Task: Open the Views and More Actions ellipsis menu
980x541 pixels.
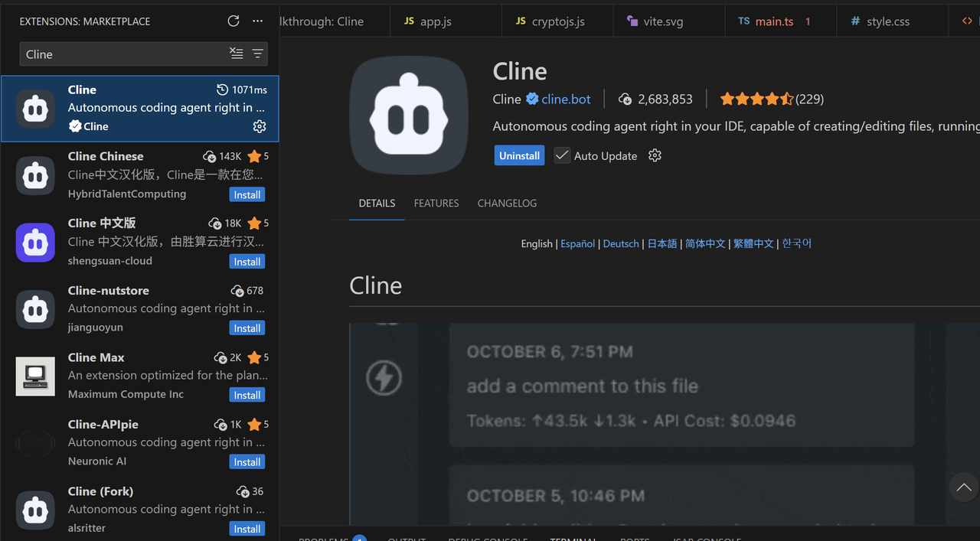Action: pyautogui.click(x=258, y=21)
